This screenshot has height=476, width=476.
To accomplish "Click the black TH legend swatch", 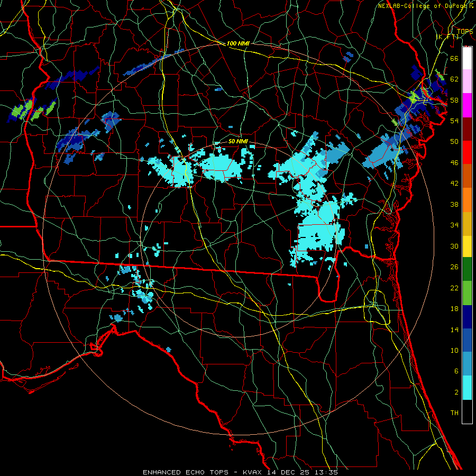I will (x=467, y=411).
